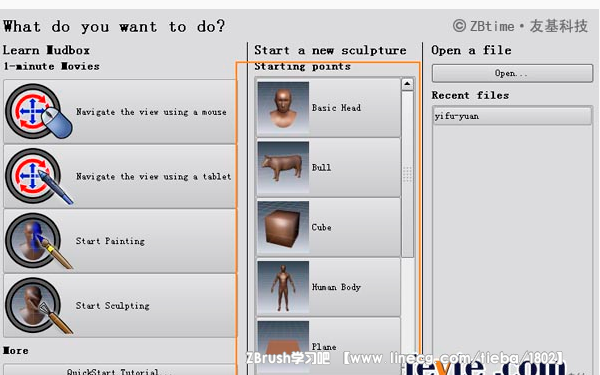Click the tablet navigation movie icon
Image resolution: width=600 pixels, height=375 pixels.
38,176
